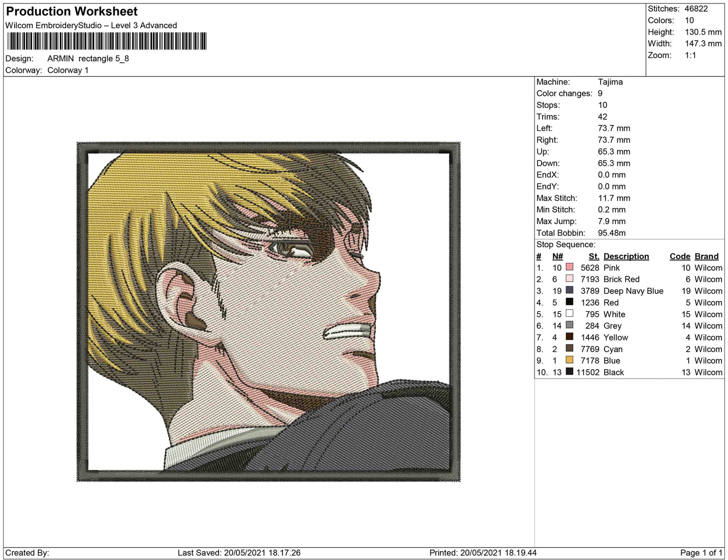Click the 'Yellow' description text
This screenshot has height=560, width=728.
click(616, 337)
